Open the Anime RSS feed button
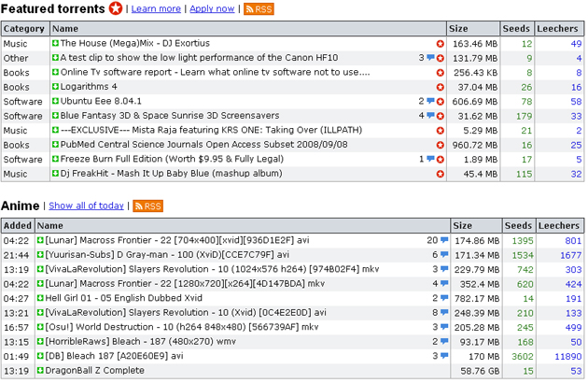 [x=147, y=206]
